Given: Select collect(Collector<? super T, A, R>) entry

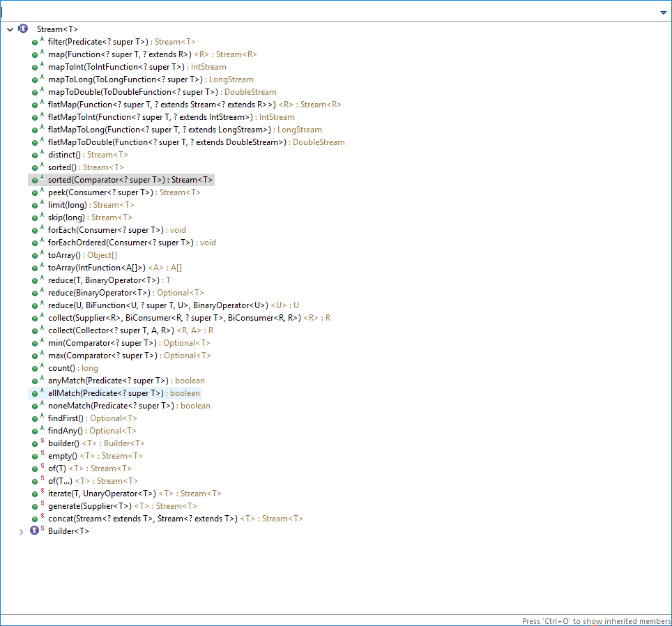Looking at the screenshot, I should tap(130, 330).
